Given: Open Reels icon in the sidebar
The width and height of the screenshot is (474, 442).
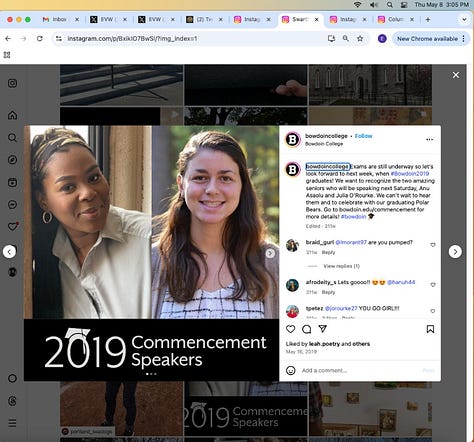Looking at the screenshot, I should [12, 182].
